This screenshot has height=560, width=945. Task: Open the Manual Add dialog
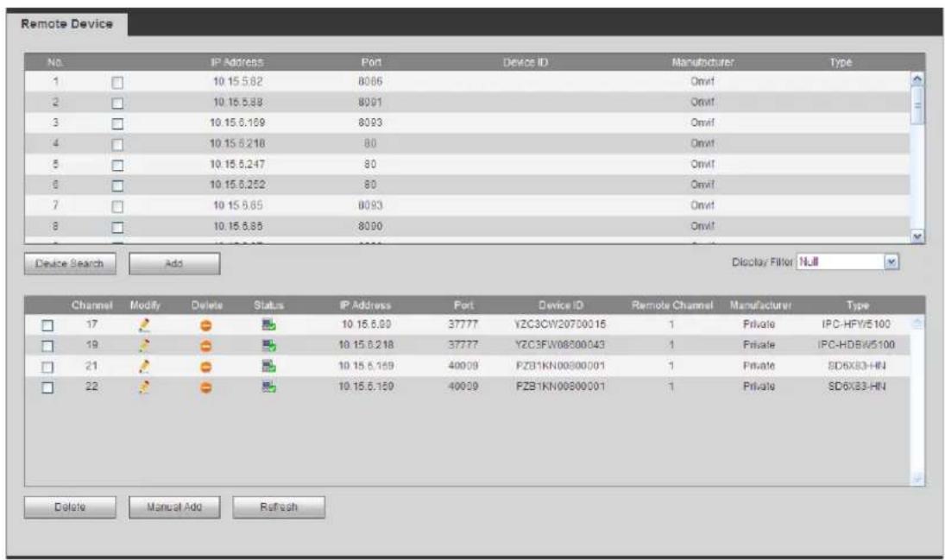174,507
